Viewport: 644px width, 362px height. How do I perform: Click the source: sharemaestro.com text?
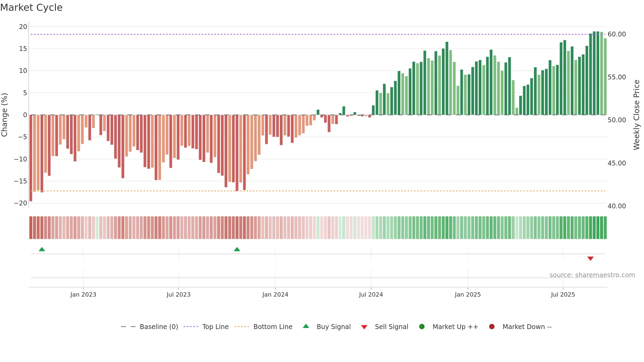pos(592,275)
